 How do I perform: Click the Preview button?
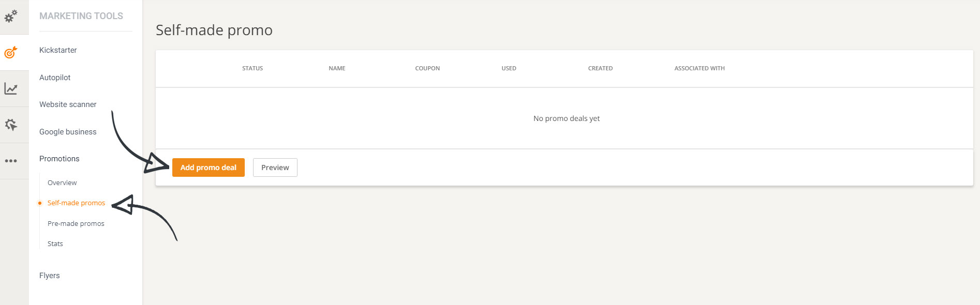pos(275,167)
